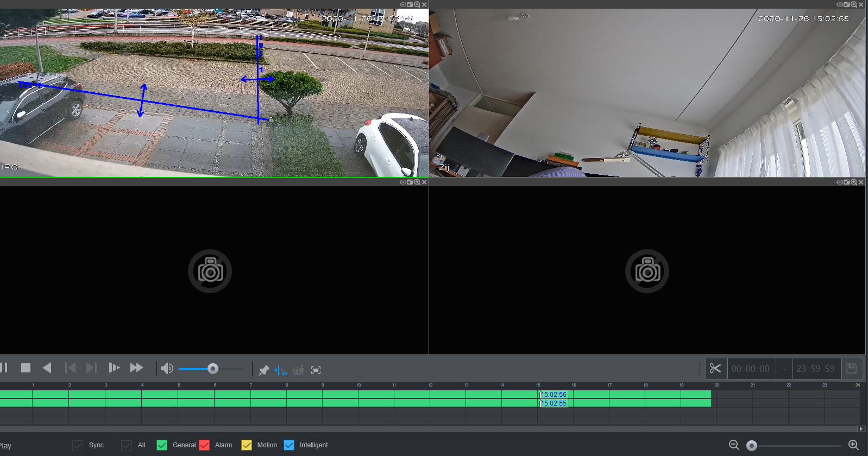
Task: Zoom in the timeline with the plus magnifier
Action: tap(853, 445)
